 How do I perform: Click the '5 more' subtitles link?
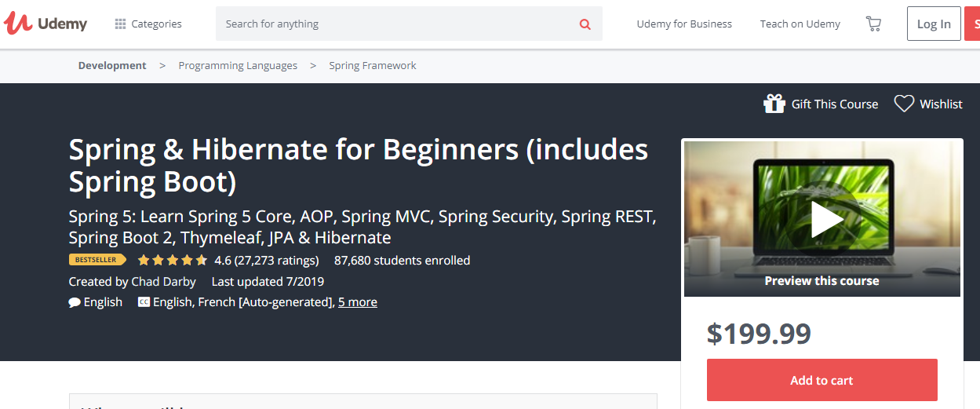click(x=358, y=302)
